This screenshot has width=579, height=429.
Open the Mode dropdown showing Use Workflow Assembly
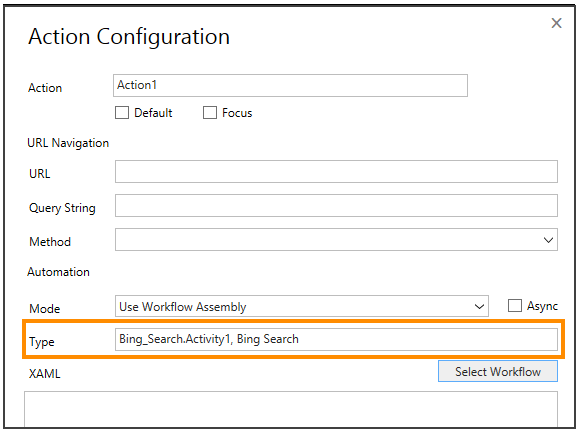pos(302,306)
